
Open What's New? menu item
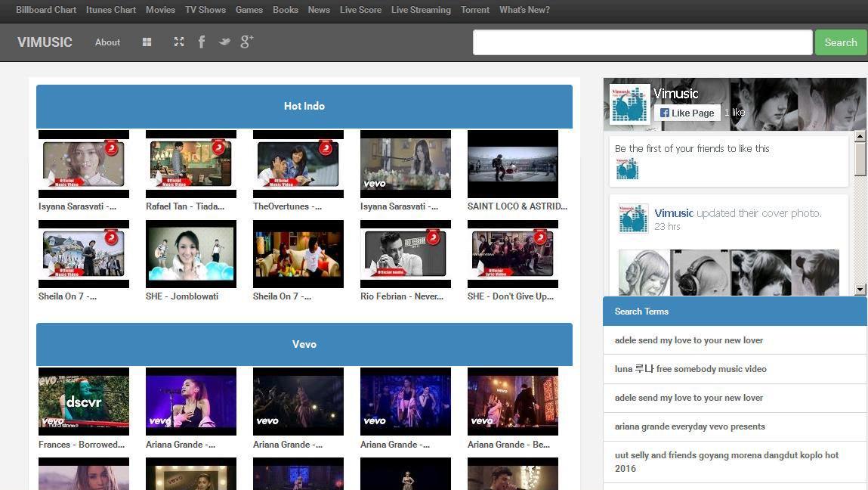[524, 10]
